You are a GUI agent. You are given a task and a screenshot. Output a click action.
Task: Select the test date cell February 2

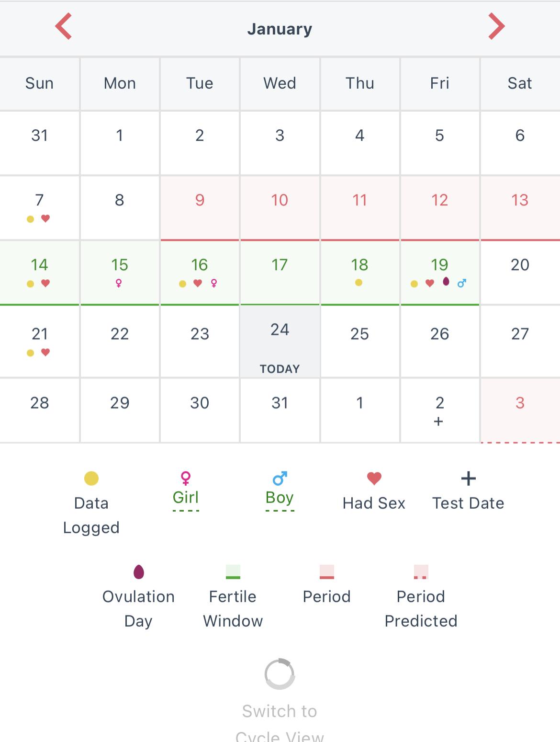tap(440, 410)
